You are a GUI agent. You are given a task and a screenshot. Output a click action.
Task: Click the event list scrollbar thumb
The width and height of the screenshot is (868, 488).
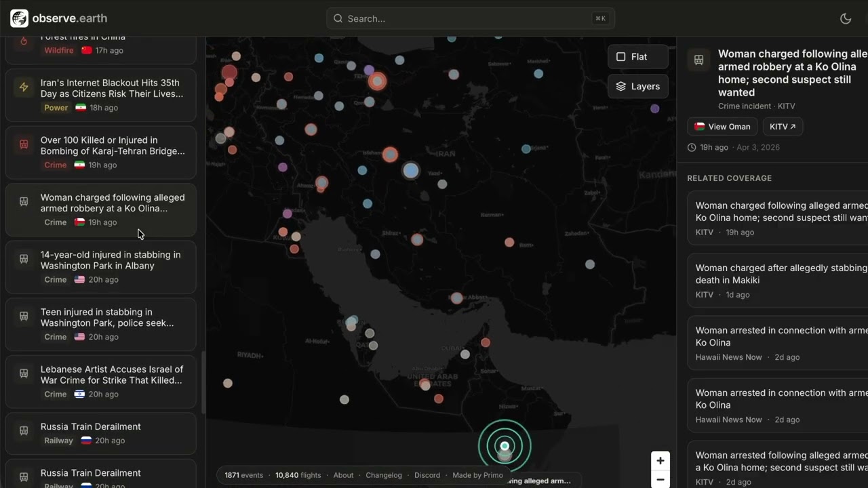pos(203,382)
